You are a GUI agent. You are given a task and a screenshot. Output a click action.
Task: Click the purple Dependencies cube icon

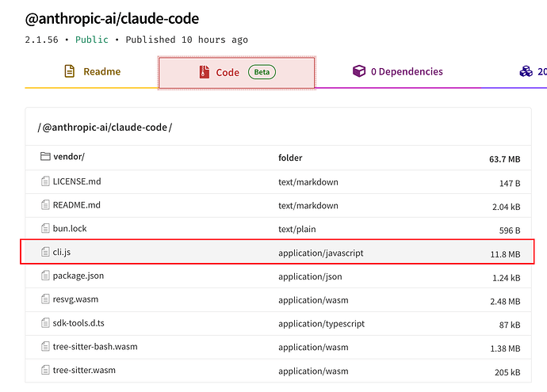tap(359, 71)
